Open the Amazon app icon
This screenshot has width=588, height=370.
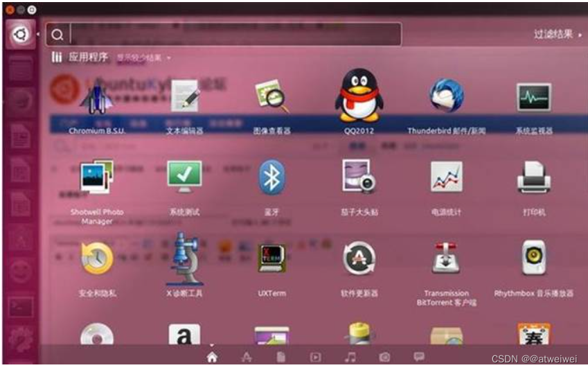[184, 335]
